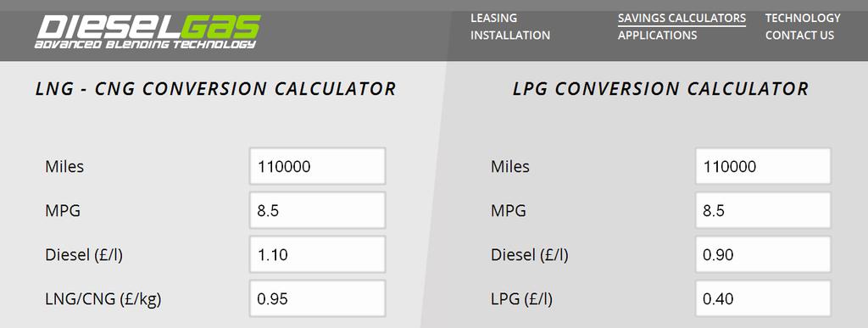Viewport: 868px width, 328px height.
Task: Select LNG-CNG calculator MPG field
Action: click(317, 210)
